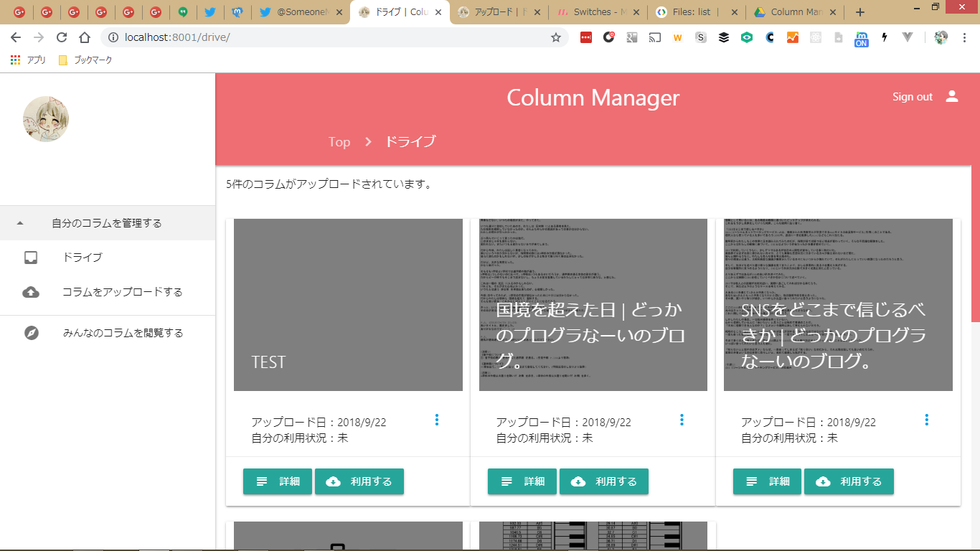
Task: Open the Chrome apps grid shortcut
Action: coord(15,60)
